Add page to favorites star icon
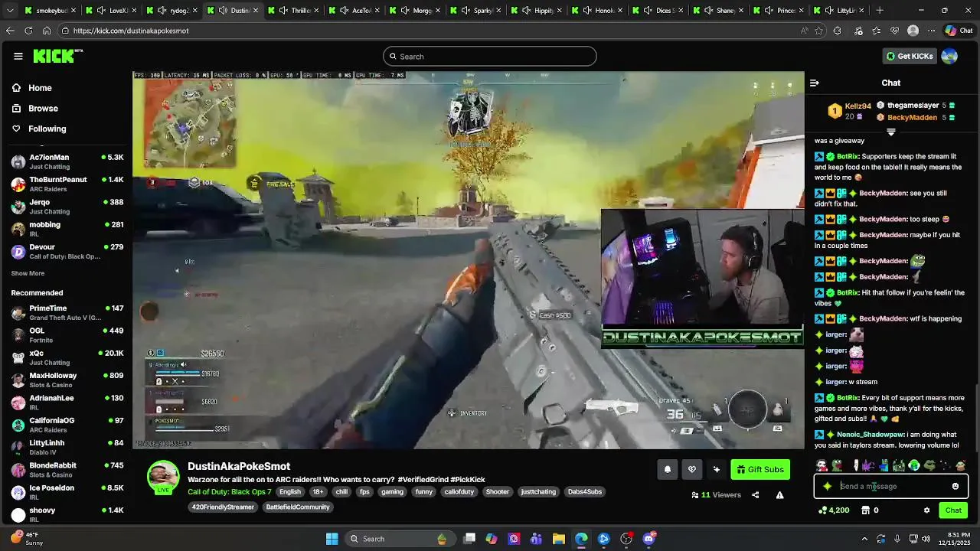The width and height of the screenshot is (980, 551). [x=819, y=31]
